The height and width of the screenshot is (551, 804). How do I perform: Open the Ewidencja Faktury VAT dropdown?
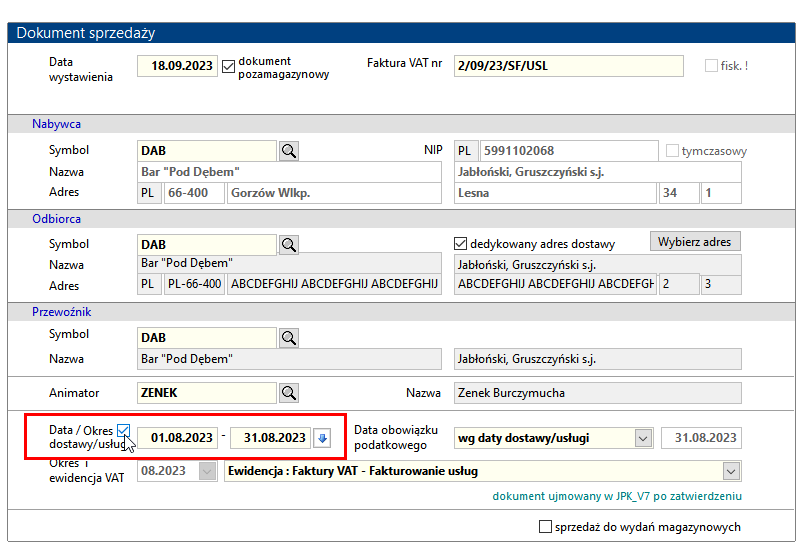(x=731, y=471)
